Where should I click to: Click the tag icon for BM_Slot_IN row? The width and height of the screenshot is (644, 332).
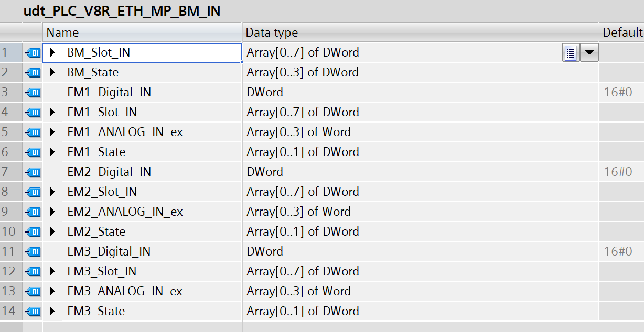pyautogui.click(x=33, y=53)
